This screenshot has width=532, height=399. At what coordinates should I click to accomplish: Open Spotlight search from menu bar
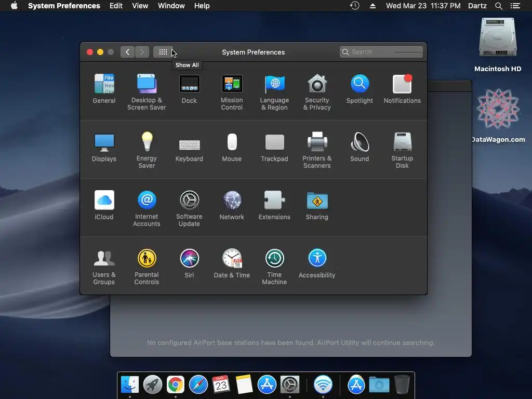tap(498, 6)
